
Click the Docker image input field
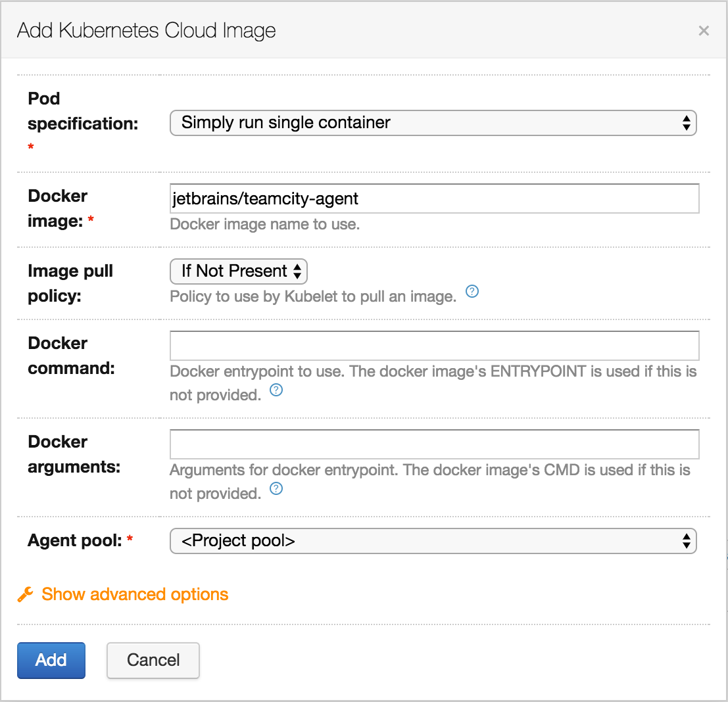click(x=435, y=199)
